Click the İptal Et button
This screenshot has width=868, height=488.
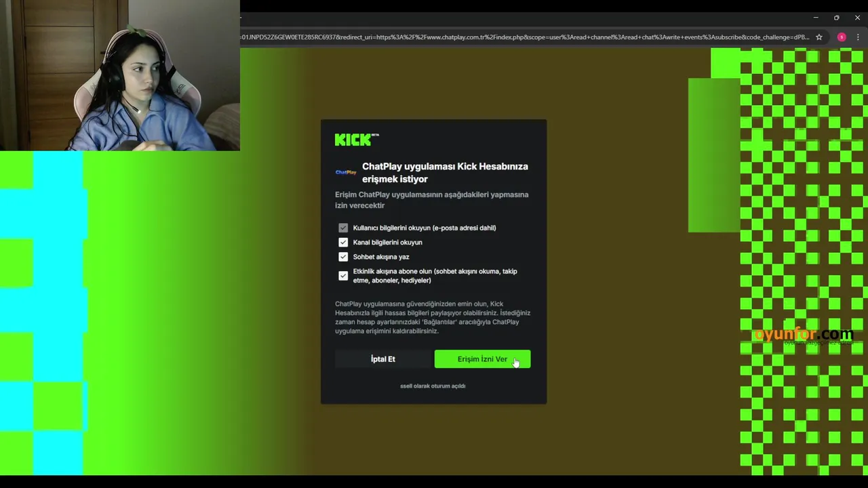pos(382,359)
